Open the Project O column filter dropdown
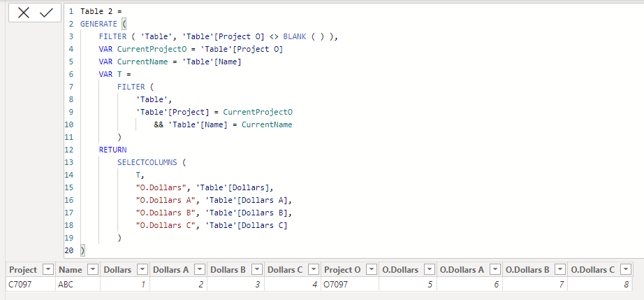The width and height of the screenshot is (644, 300). pos(372,270)
